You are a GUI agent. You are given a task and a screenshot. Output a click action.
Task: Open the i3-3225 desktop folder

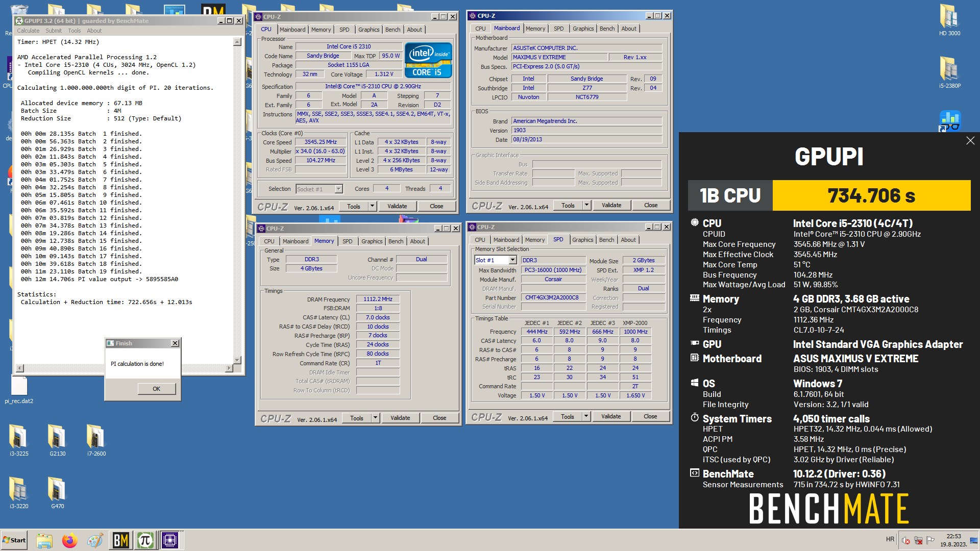click(x=19, y=440)
